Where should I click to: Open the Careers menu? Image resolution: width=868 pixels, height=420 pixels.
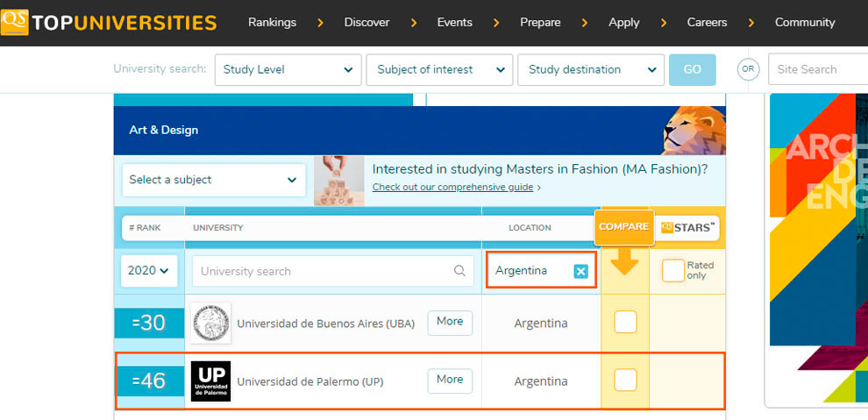click(707, 23)
